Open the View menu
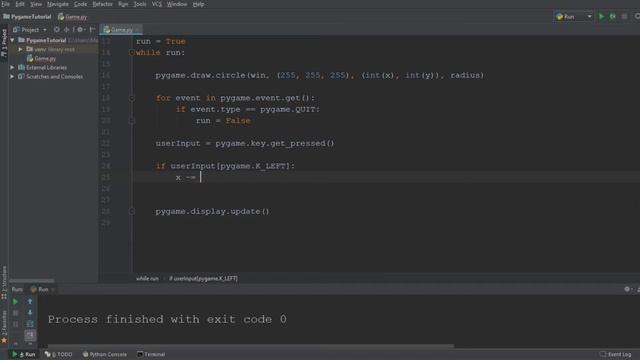 click(36, 4)
